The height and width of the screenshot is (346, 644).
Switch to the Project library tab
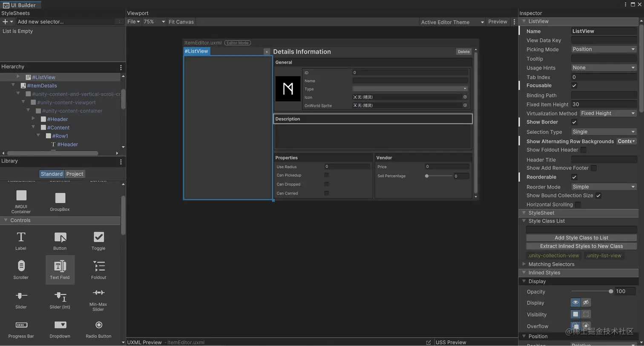point(75,174)
